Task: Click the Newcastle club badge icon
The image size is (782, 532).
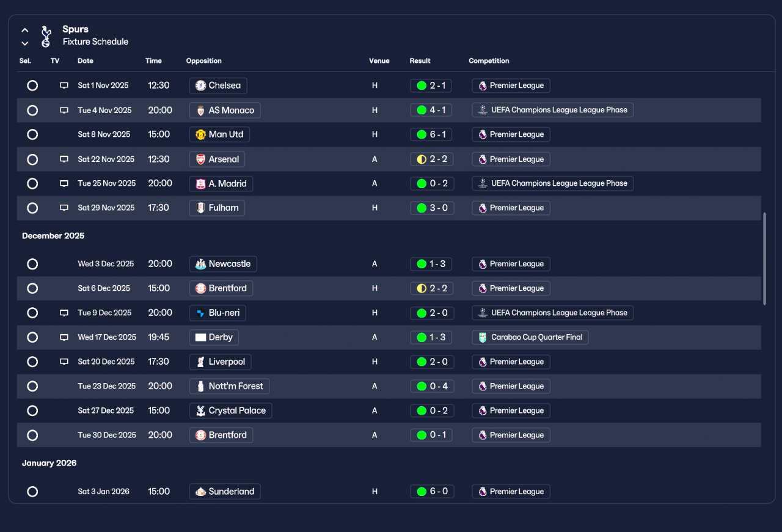Action: [200, 264]
